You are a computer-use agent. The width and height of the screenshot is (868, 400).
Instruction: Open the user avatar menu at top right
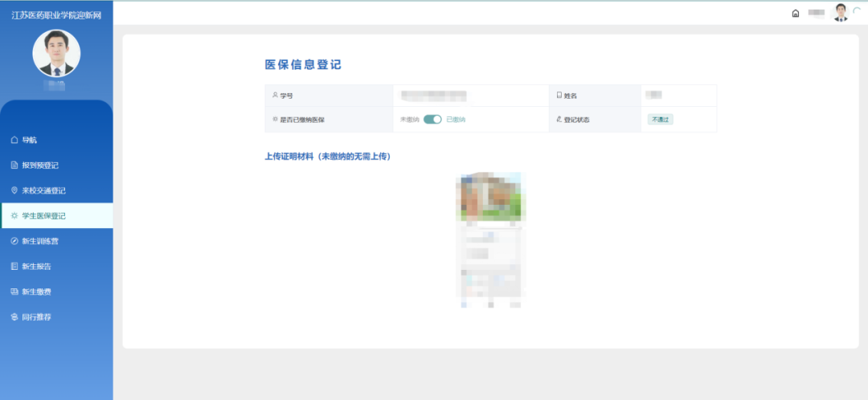tap(841, 12)
